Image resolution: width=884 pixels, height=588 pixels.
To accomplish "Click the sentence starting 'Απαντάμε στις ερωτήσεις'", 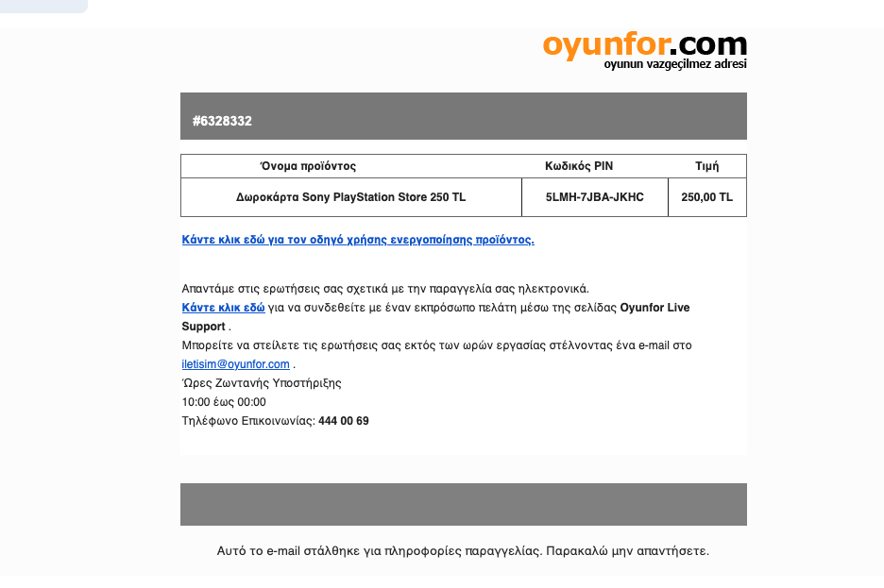I will coord(385,289).
